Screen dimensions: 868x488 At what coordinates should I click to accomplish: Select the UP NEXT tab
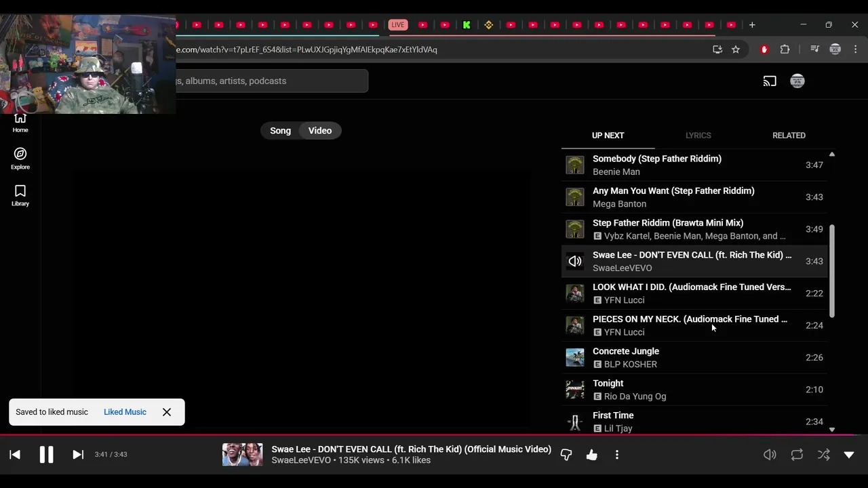click(x=608, y=136)
